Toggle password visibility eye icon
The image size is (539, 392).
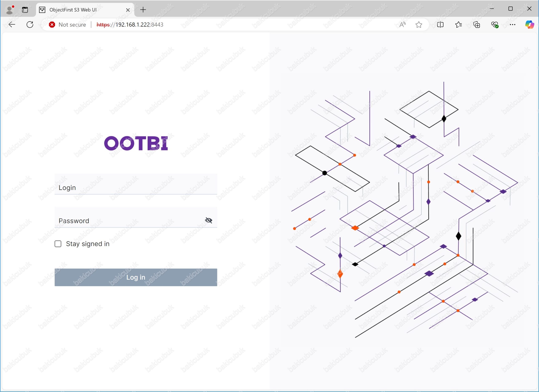208,220
